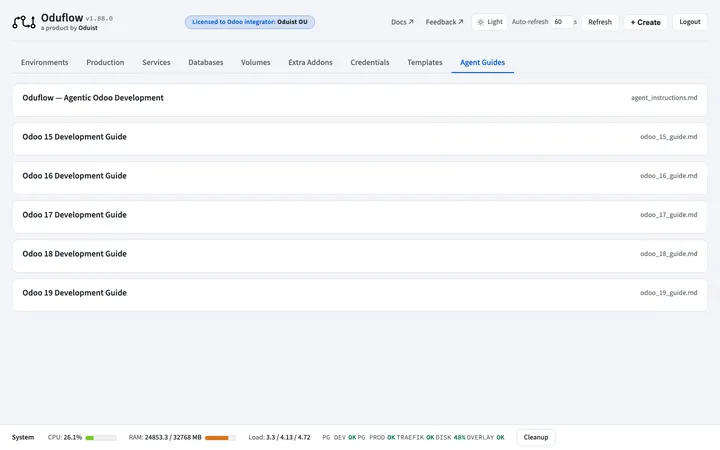The image size is (720, 450).
Task: Click the "a product by Oduist" text
Action: (x=69, y=28)
